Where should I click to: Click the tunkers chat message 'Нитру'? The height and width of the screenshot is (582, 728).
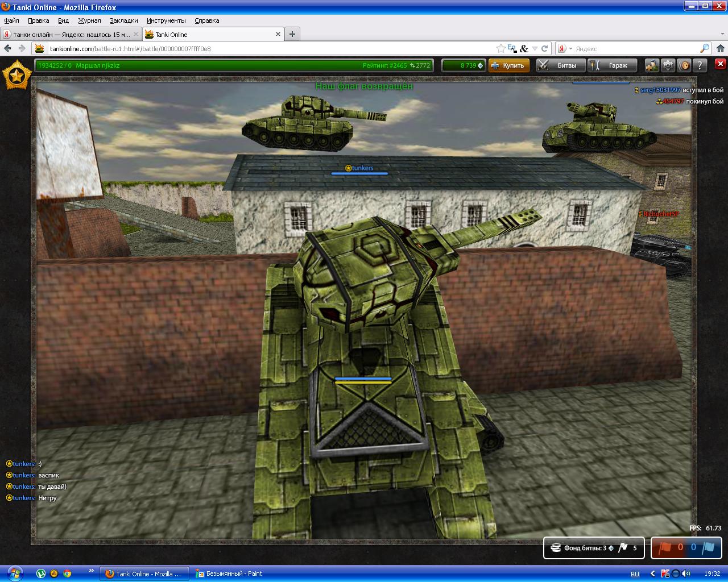(x=47, y=498)
